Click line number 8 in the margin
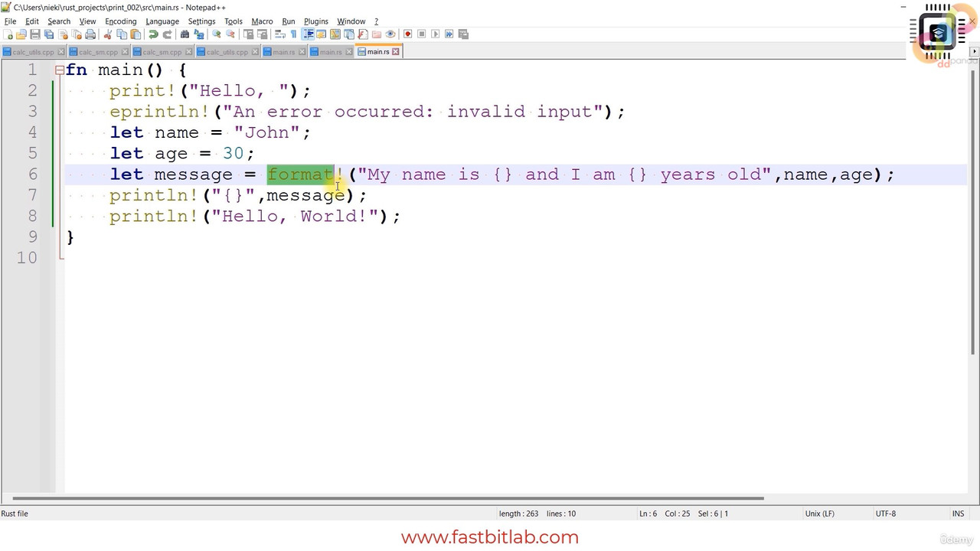This screenshot has height=551, width=980. tap(32, 216)
